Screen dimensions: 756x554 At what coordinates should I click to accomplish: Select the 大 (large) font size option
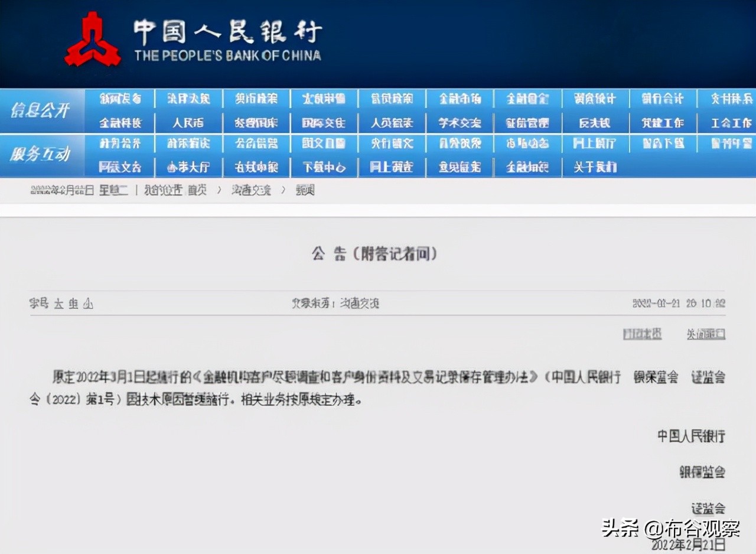[59, 303]
